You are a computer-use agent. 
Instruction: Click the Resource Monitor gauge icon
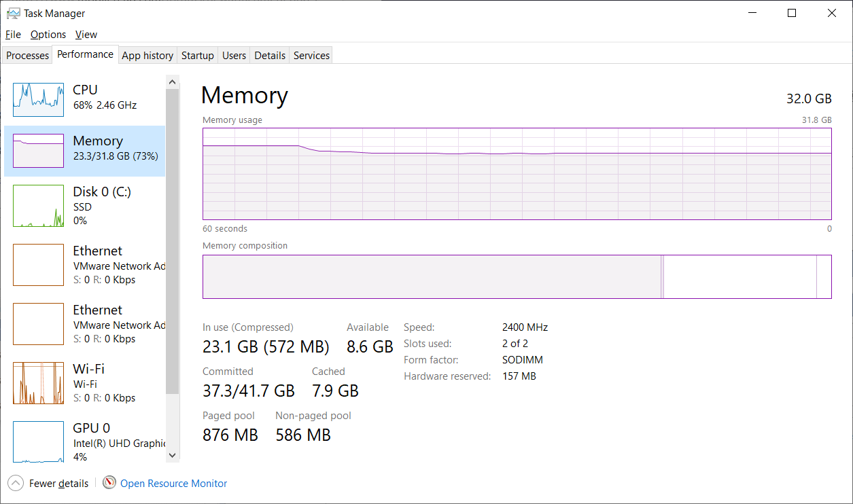click(109, 483)
